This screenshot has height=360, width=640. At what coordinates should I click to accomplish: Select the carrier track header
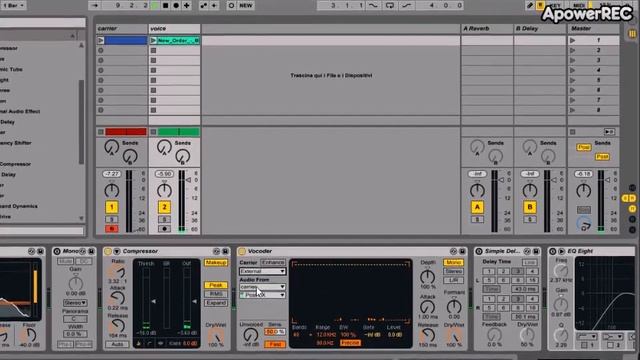(122, 29)
